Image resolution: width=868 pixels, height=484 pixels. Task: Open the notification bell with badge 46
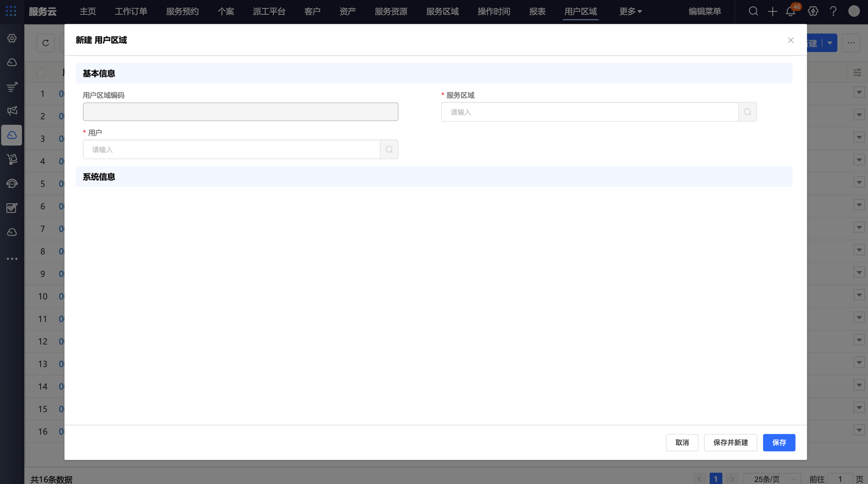790,12
